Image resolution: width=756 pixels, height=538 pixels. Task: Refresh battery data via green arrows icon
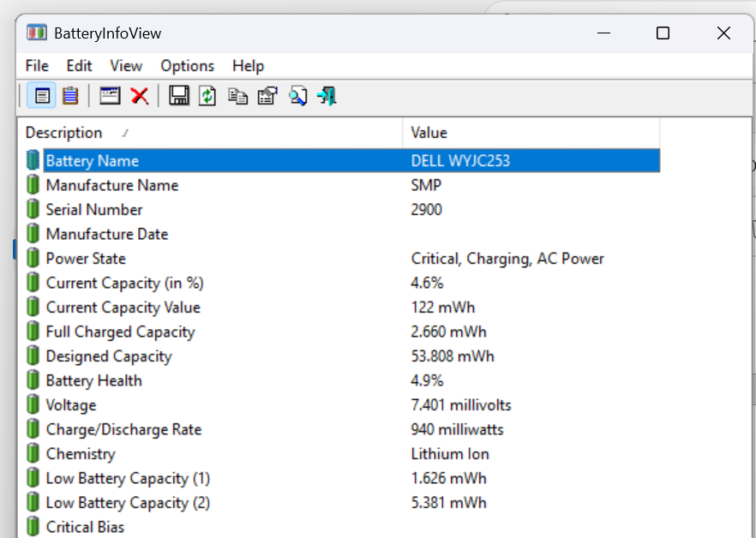[207, 95]
